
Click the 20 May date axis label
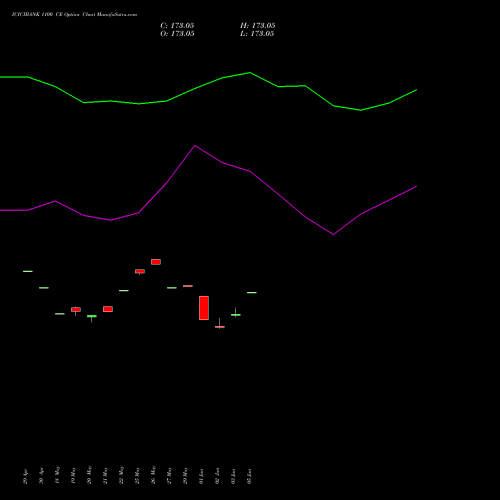click(x=89, y=475)
